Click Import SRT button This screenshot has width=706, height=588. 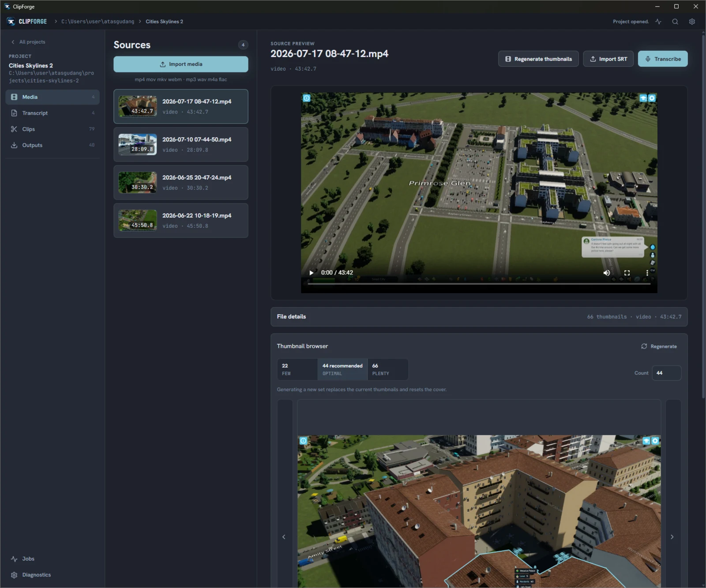[x=608, y=59]
